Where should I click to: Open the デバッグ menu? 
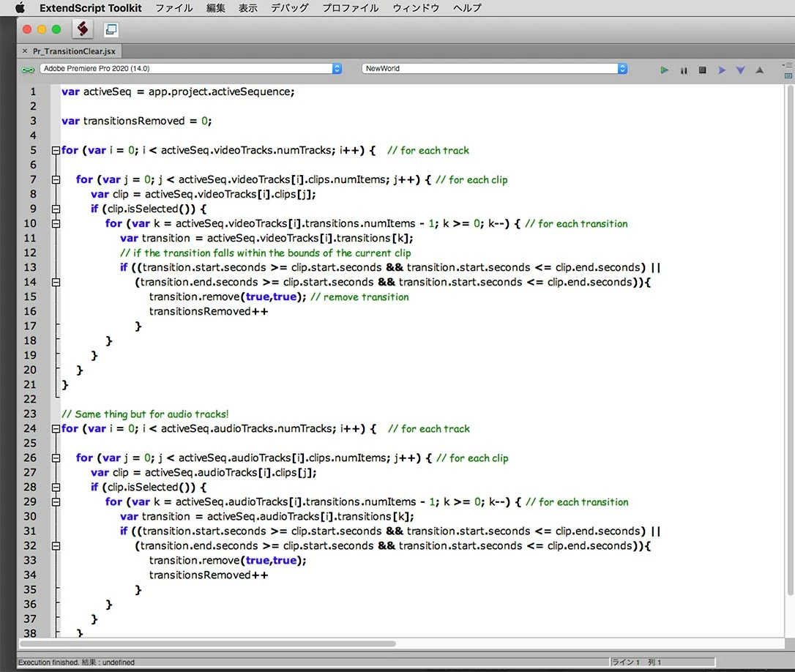[x=289, y=7]
